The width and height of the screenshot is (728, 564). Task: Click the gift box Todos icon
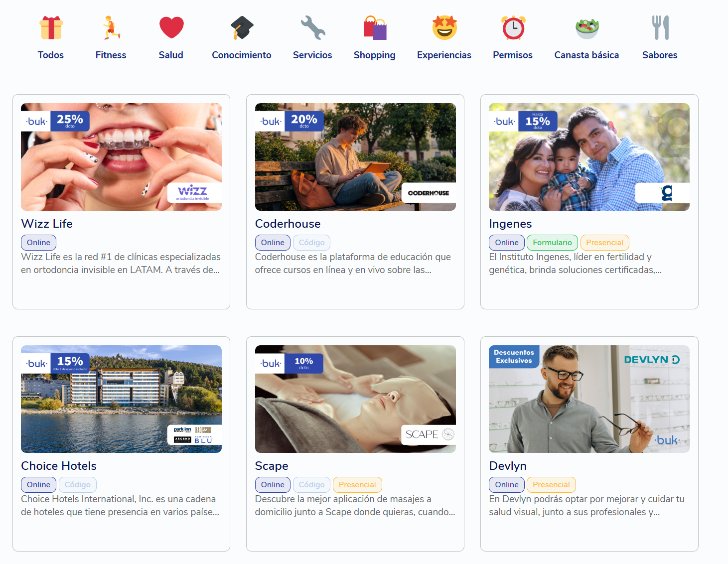(51, 27)
